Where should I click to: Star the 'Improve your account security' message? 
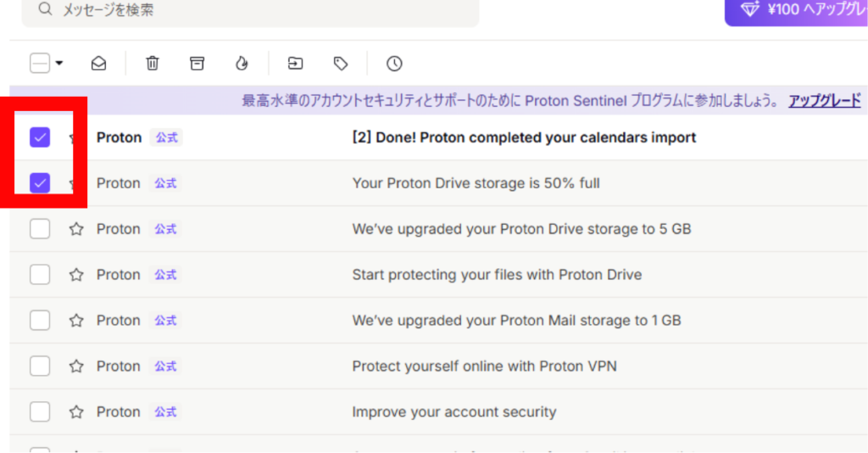pyautogui.click(x=76, y=411)
